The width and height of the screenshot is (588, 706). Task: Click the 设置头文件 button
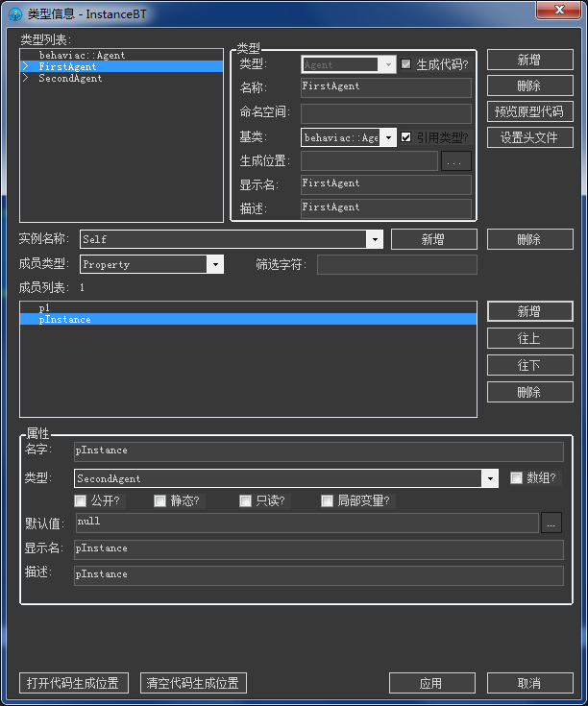(x=529, y=137)
